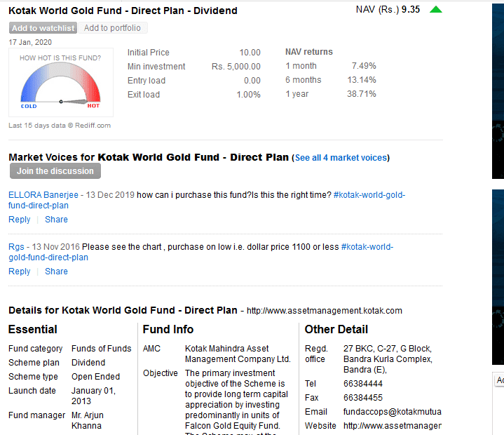Click the 1 month return 7.49%

click(364, 66)
